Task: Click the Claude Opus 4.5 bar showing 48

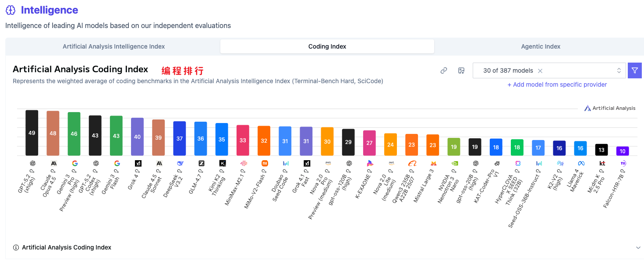Action: [x=53, y=133]
